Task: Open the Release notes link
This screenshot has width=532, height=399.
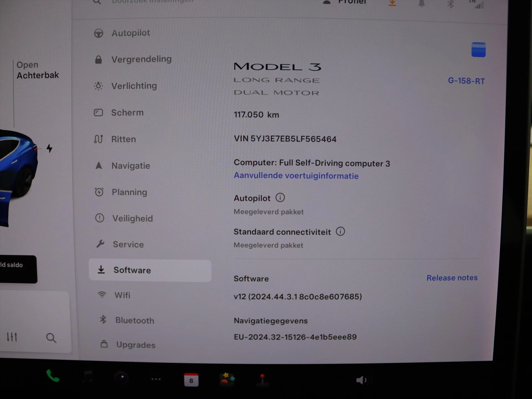Action: [452, 278]
